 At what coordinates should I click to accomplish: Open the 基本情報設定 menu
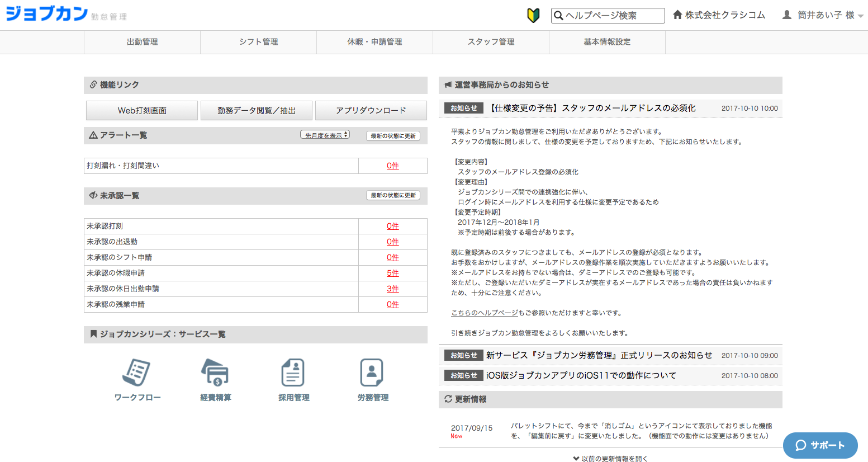607,42
